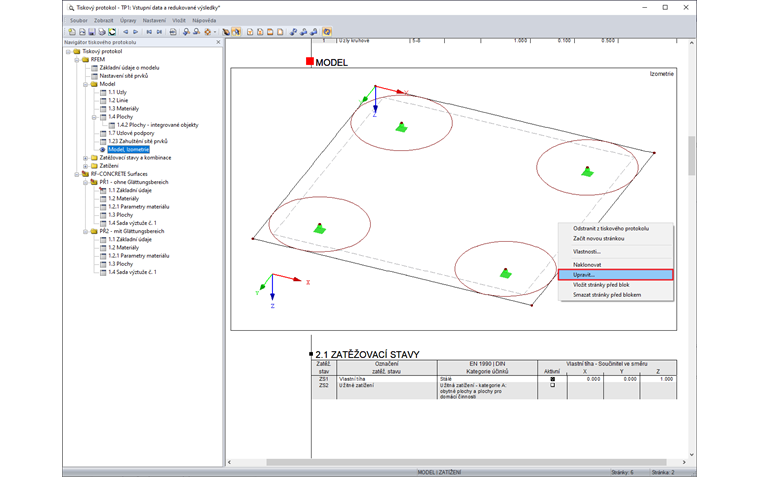Select Nastavení sítě prvků tree item
Image resolution: width=760 pixels, height=477 pixels.
pos(124,76)
